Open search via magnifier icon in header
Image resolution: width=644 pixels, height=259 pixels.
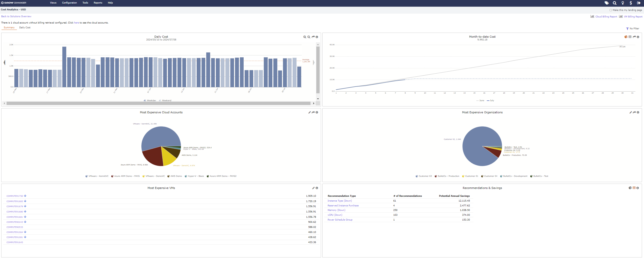pos(615,3)
